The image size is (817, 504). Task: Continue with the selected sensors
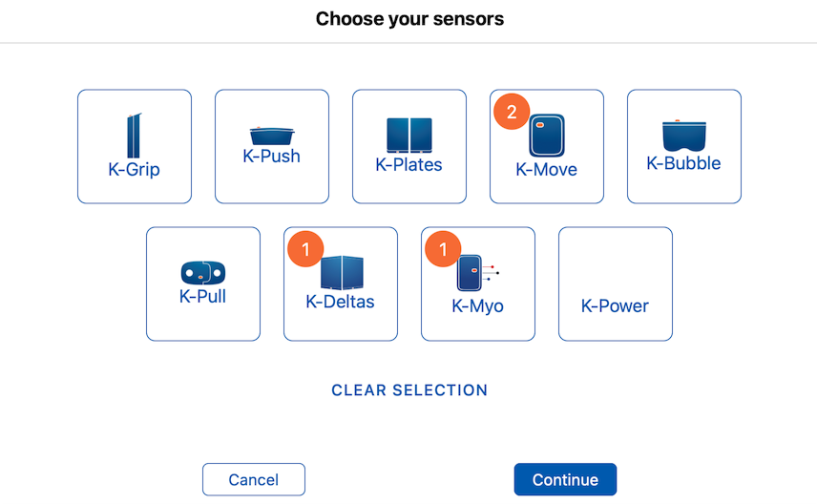[x=565, y=479]
